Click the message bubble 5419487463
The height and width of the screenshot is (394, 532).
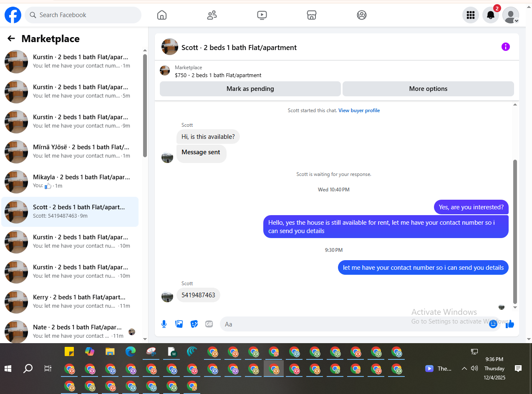tap(198, 295)
